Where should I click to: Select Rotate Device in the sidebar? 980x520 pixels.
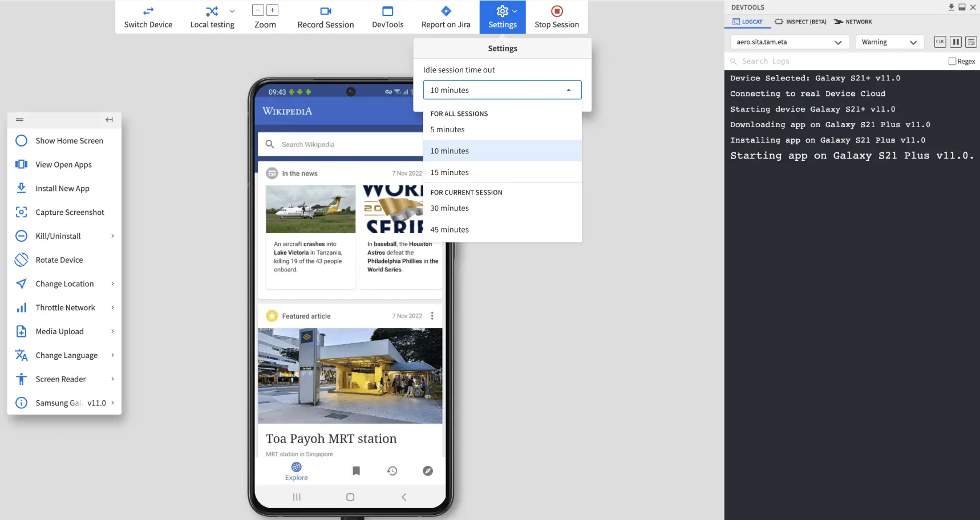(x=59, y=260)
